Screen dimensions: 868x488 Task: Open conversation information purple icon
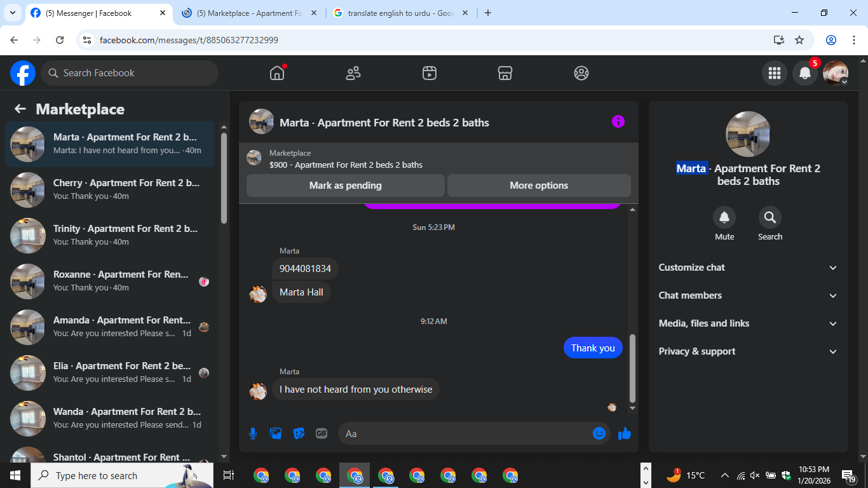point(618,121)
